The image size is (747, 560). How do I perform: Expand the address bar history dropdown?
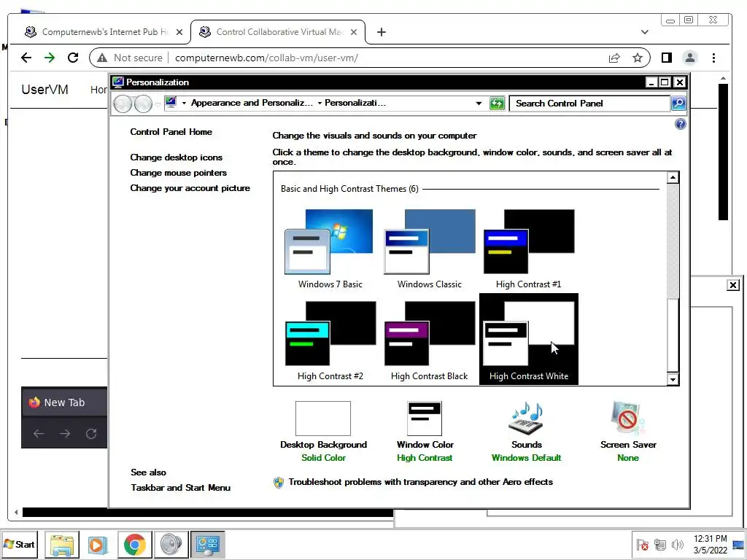(479, 104)
